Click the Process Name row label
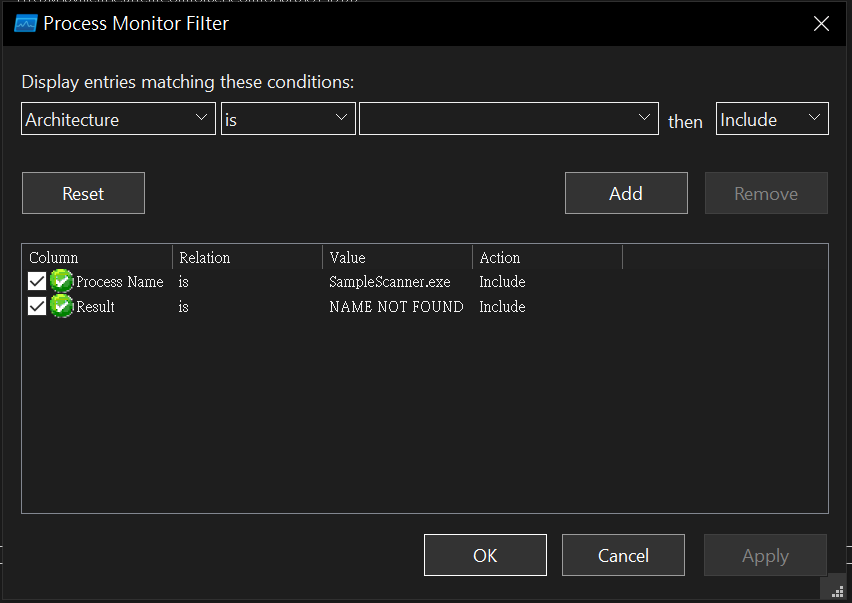852x603 pixels. (x=120, y=282)
